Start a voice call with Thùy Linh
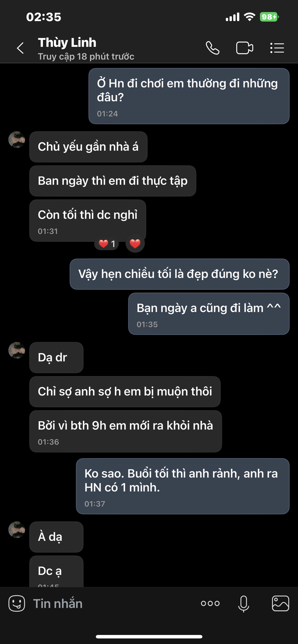The height and width of the screenshot is (644, 298). 212,48
